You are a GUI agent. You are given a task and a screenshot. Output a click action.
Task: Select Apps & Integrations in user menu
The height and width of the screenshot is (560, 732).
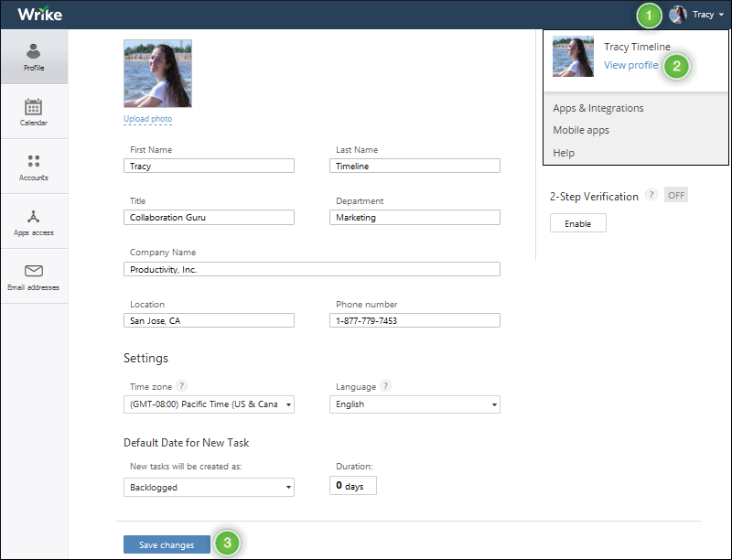[x=598, y=108]
